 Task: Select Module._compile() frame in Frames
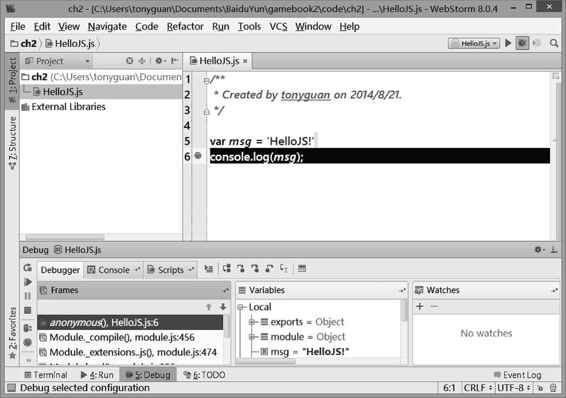pyautogui.click(x=122, y=337)
